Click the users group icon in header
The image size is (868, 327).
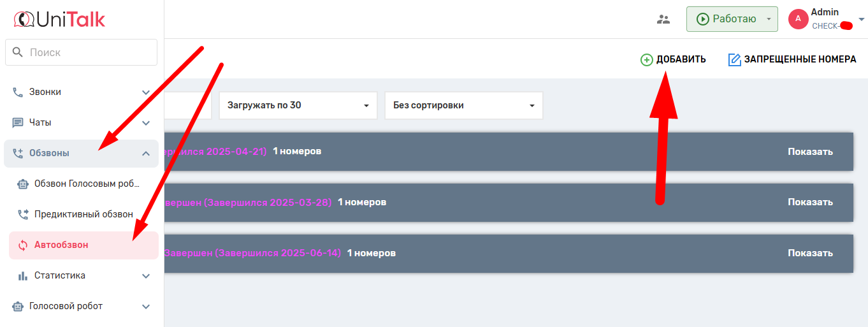(663, 19)
